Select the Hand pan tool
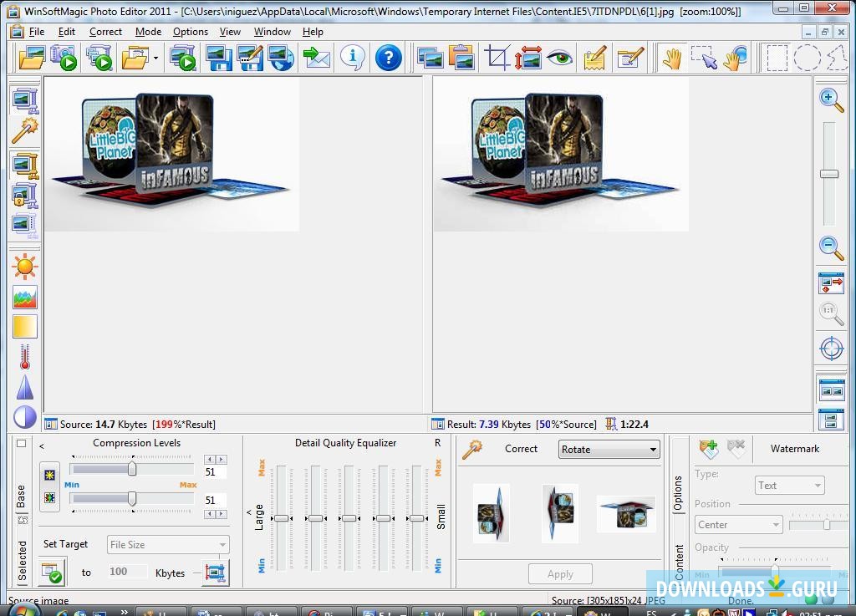Image resolution: width=856 pixels, height=616 pixels. 671,58
